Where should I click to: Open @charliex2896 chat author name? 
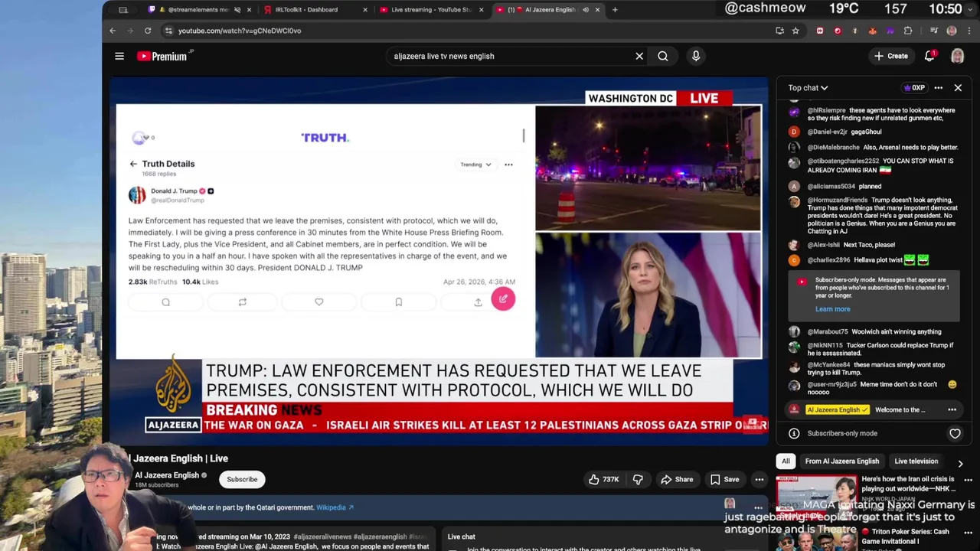828,260
